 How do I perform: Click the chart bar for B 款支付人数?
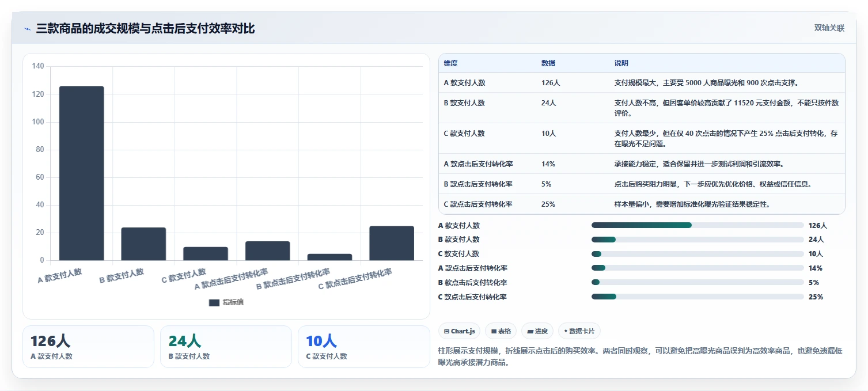(x=143, y=244)
